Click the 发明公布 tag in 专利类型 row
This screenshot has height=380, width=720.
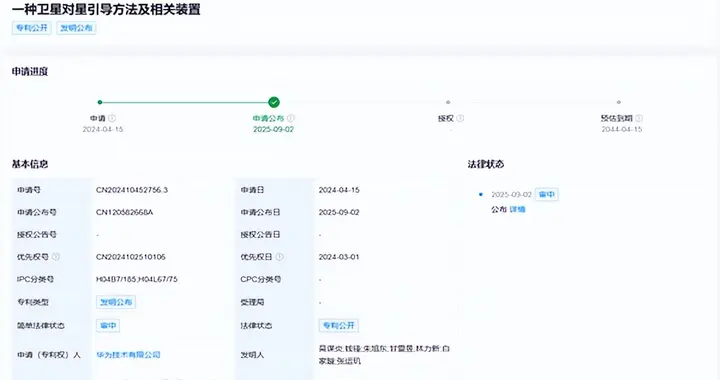pos(116,302)
